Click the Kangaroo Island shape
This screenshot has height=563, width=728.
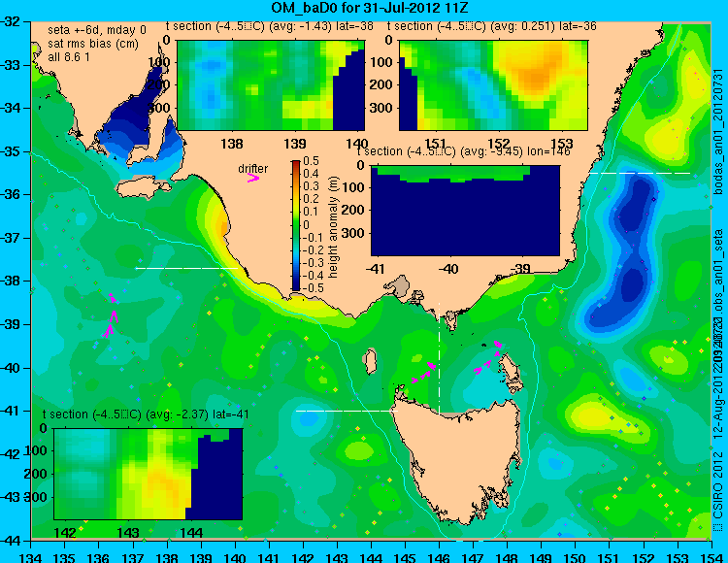143,189
